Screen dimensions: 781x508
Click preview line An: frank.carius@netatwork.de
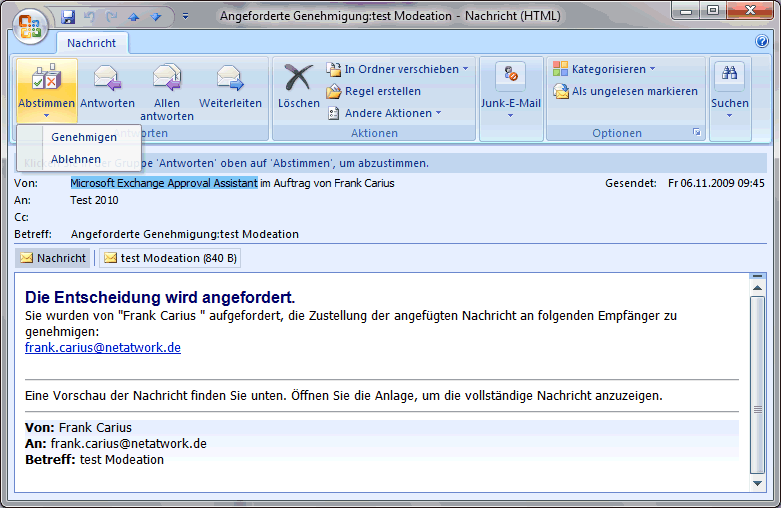pos(116,444)
